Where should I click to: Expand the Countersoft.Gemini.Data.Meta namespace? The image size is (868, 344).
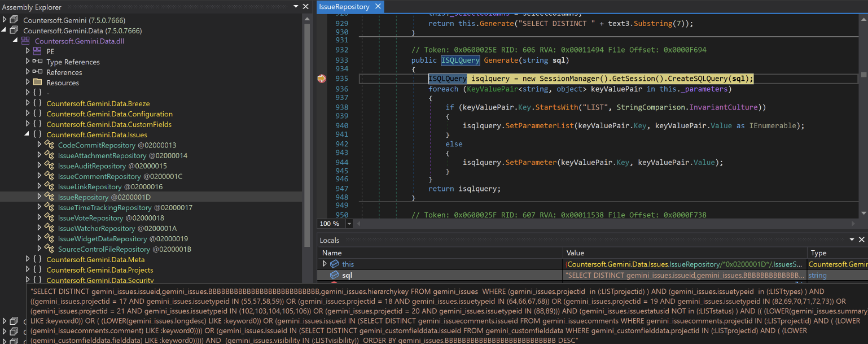(27, 259)
